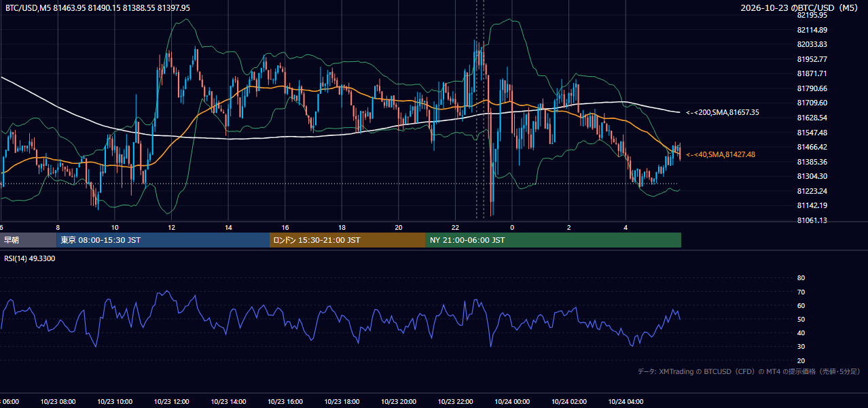Screen dimensions: 868x408
Task: Click the 200 SMA label 81657.35
Action: pyautogui.click(x=723, y=112)
